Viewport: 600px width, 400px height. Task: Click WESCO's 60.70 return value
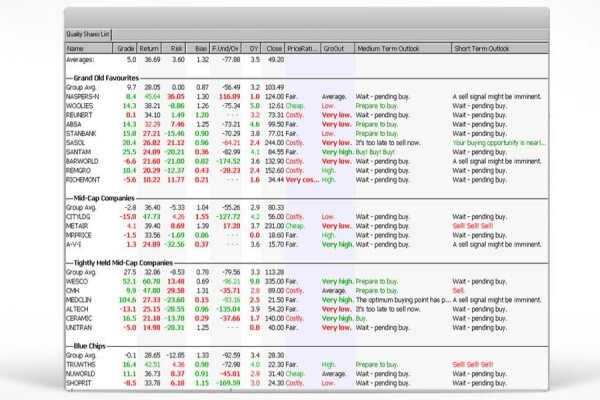coord(152,281)
